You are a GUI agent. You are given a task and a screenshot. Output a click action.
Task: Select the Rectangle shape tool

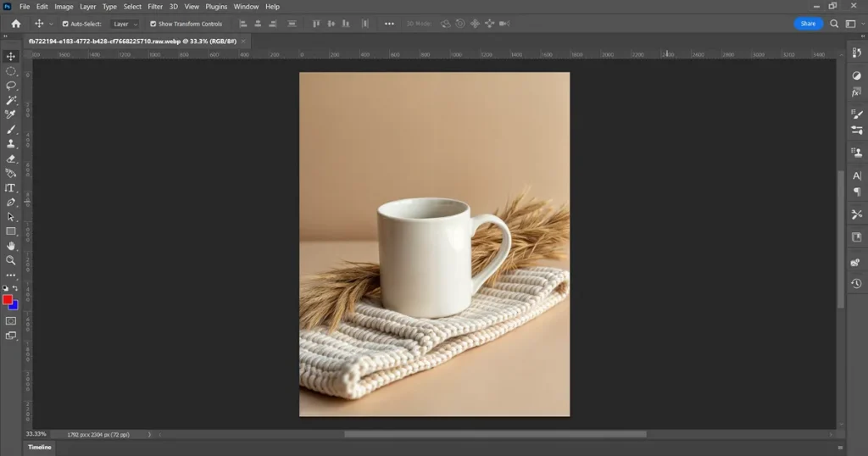[10, 231]
